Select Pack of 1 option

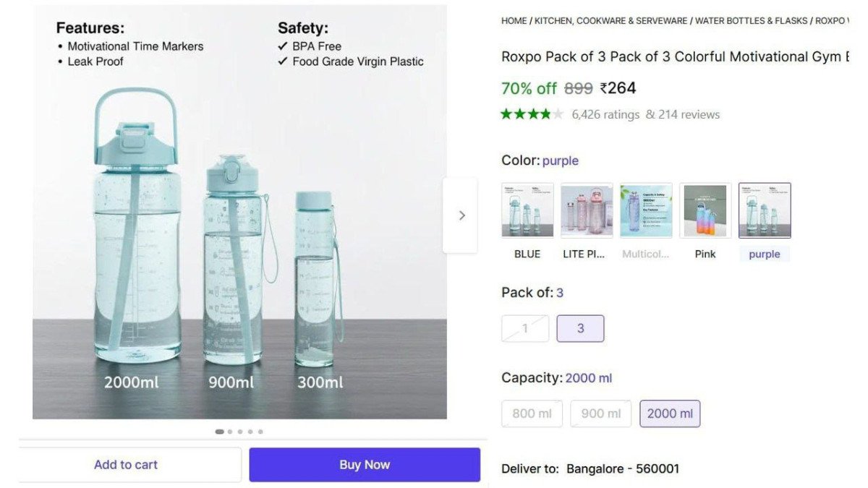pos(525,328)
